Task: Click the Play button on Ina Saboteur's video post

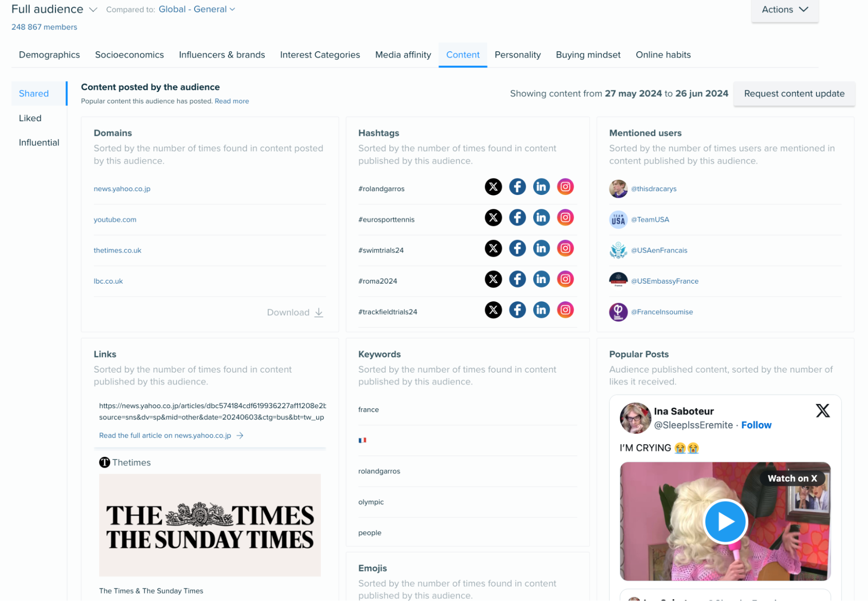Action: pyautogui.click(x=725, y=521)
